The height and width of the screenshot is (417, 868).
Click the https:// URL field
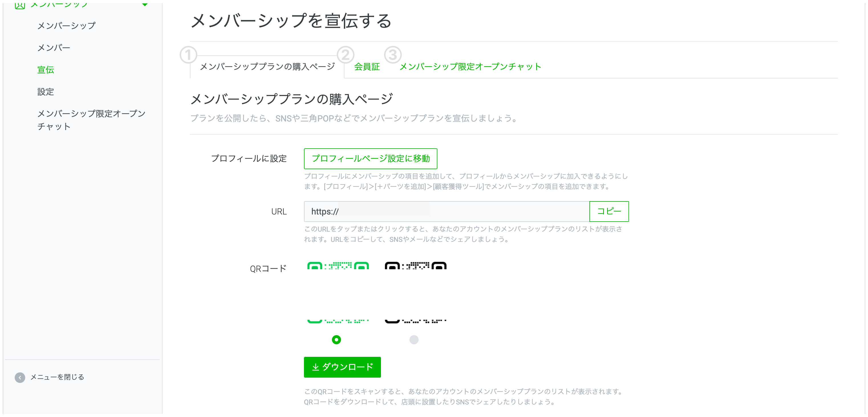pyautogui.click(x=447, y=211)
